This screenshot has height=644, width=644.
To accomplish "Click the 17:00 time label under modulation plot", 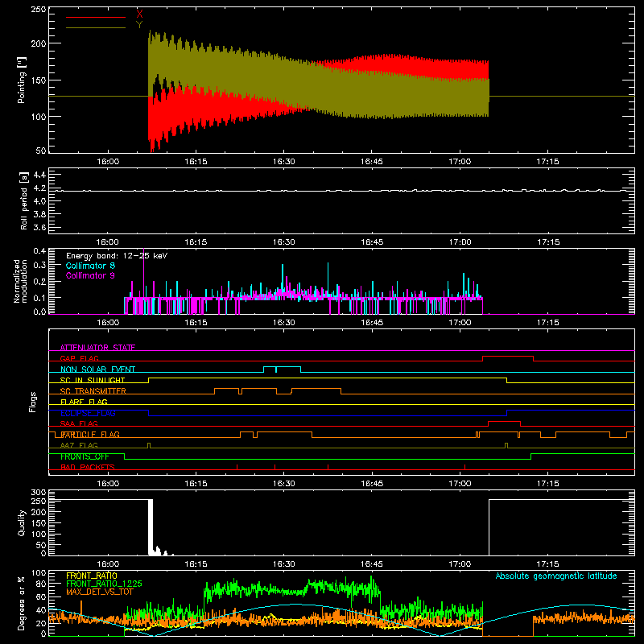I will 460,323.
